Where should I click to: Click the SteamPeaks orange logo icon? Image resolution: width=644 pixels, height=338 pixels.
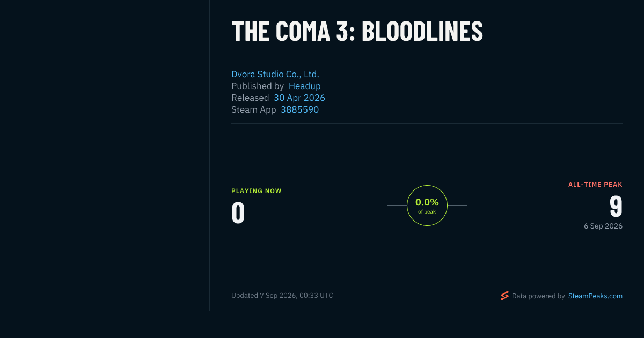tap(504, 296)
